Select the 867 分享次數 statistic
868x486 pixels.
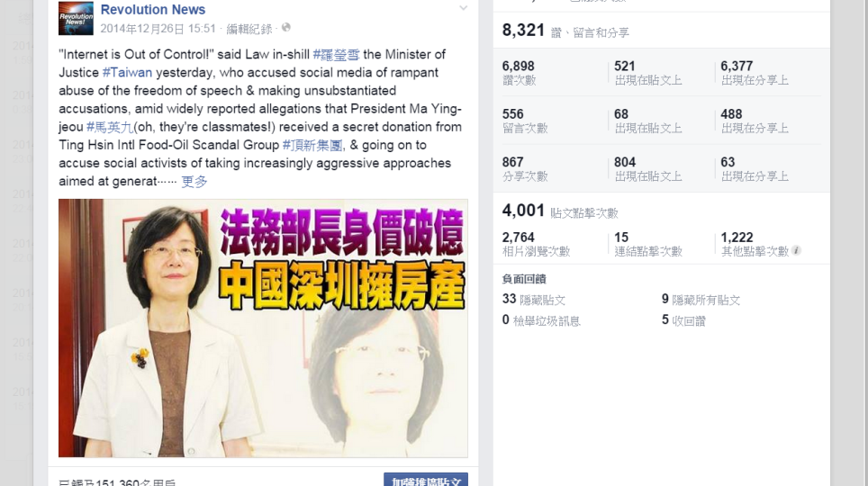[x=525, y=169]
